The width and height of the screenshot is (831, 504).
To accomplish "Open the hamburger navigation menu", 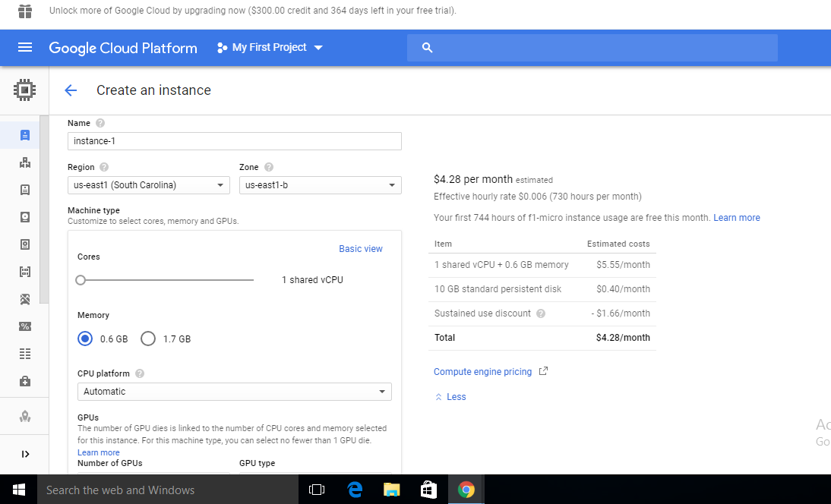I will (24, 48).
